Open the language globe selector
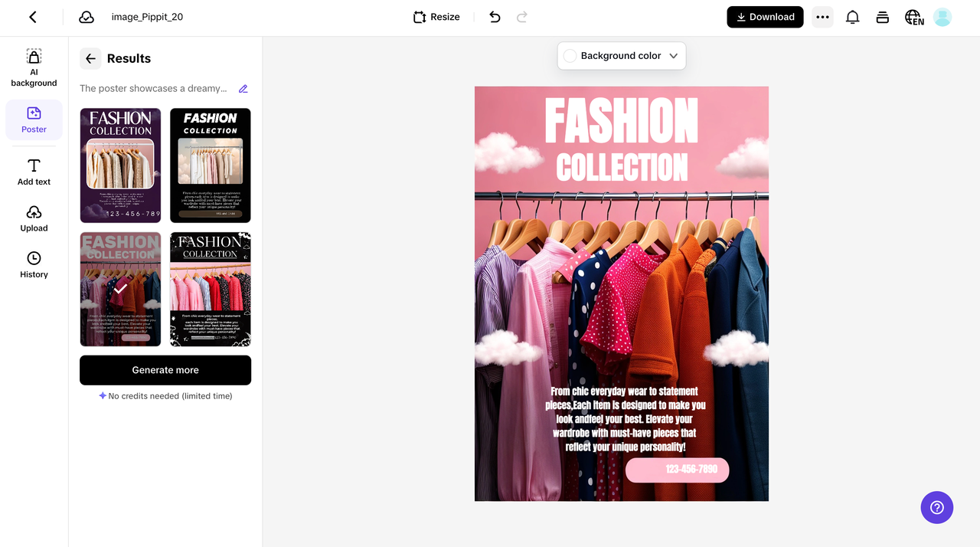Viewport: 980px width, 547px height. point(913,17)
